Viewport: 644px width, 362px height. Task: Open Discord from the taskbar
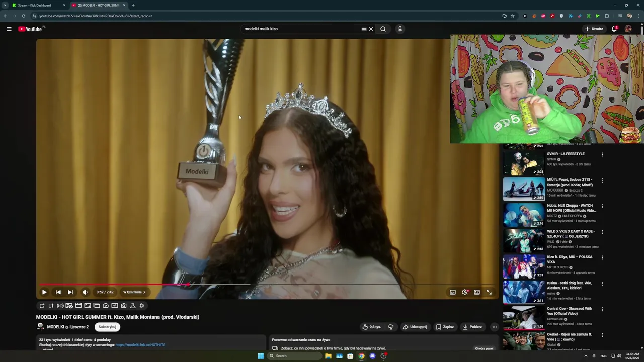coord(372,356)
